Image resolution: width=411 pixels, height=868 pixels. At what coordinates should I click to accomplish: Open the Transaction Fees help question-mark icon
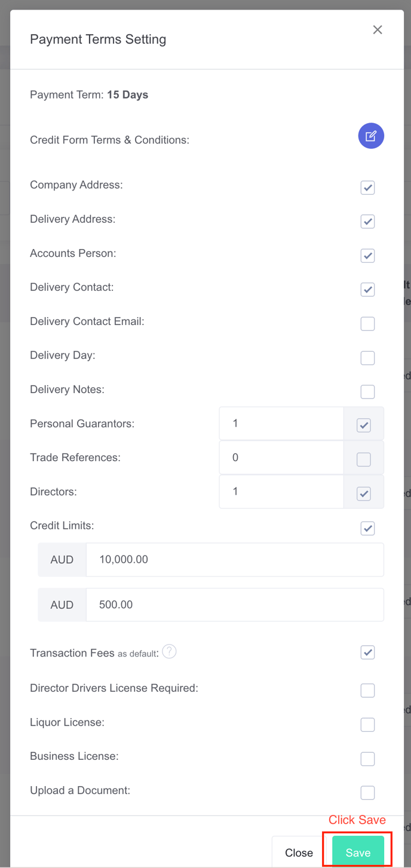click(x=169, y=651)
